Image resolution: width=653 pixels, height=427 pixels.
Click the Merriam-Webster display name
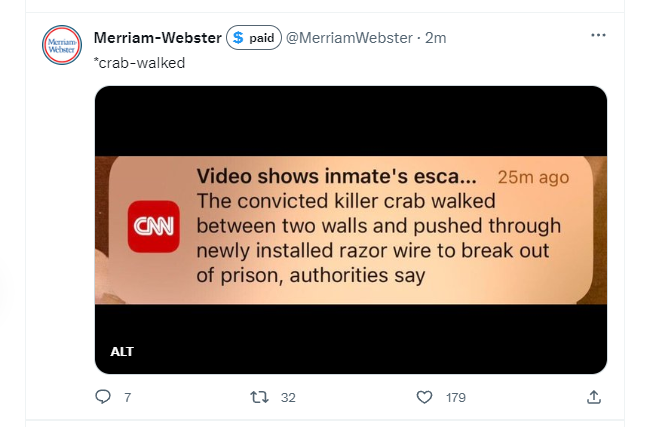tap(157, 38)
